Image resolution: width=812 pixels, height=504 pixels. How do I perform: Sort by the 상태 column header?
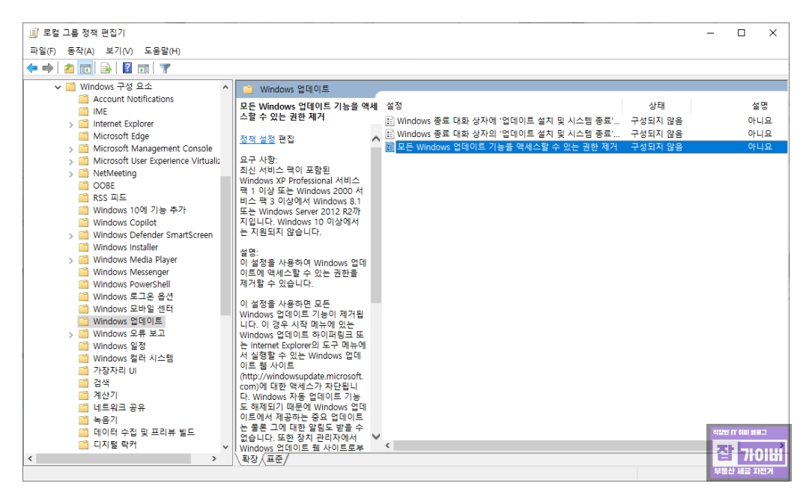pyautogui.click(x=657, y=106)
